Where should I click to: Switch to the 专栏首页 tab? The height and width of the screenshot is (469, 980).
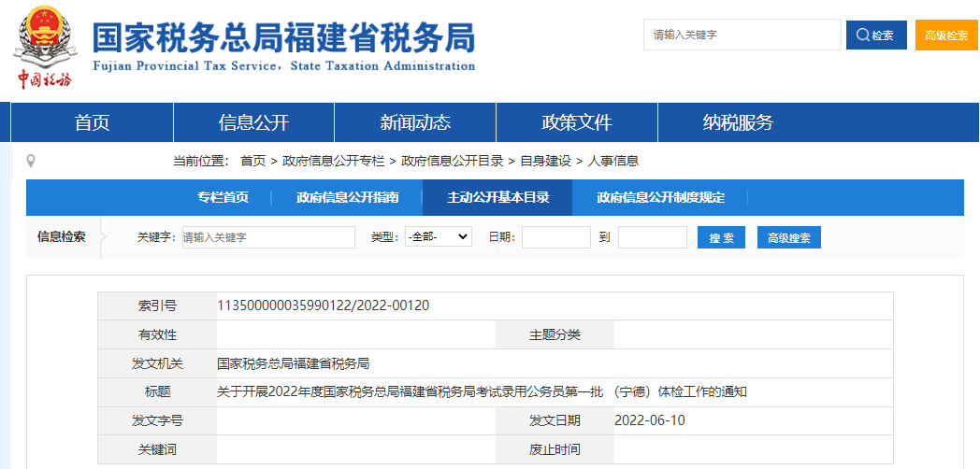tap(223, 198)
